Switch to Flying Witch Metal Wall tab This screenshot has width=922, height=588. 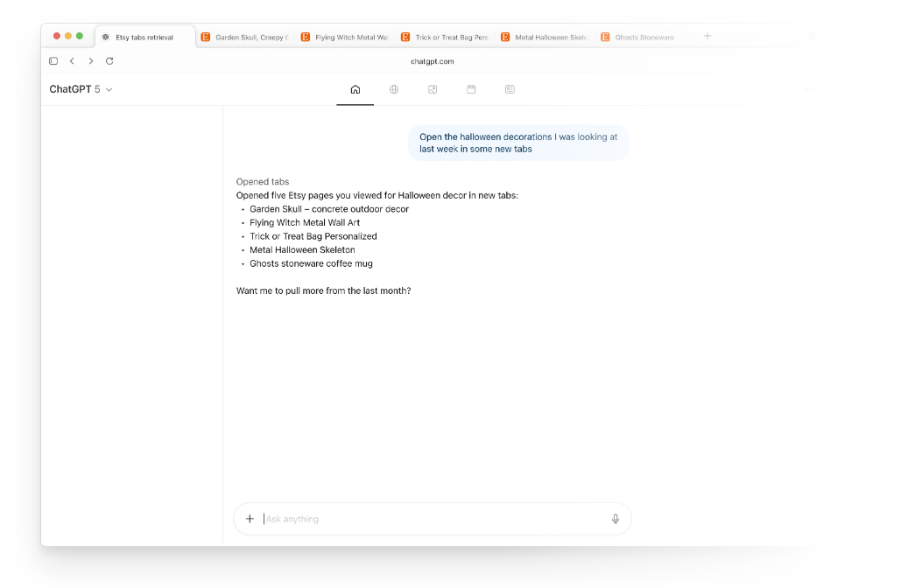point(344,38)
